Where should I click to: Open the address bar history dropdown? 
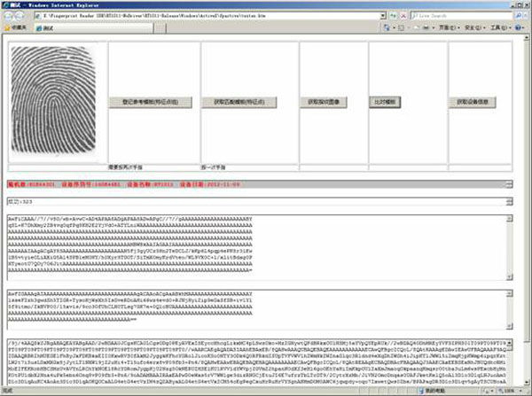tap(383, 16)
